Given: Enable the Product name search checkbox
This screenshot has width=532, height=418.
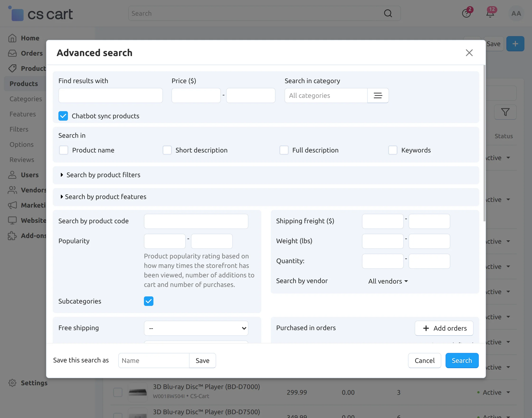Looking at the screenshot, I should [x=63, y=150].
